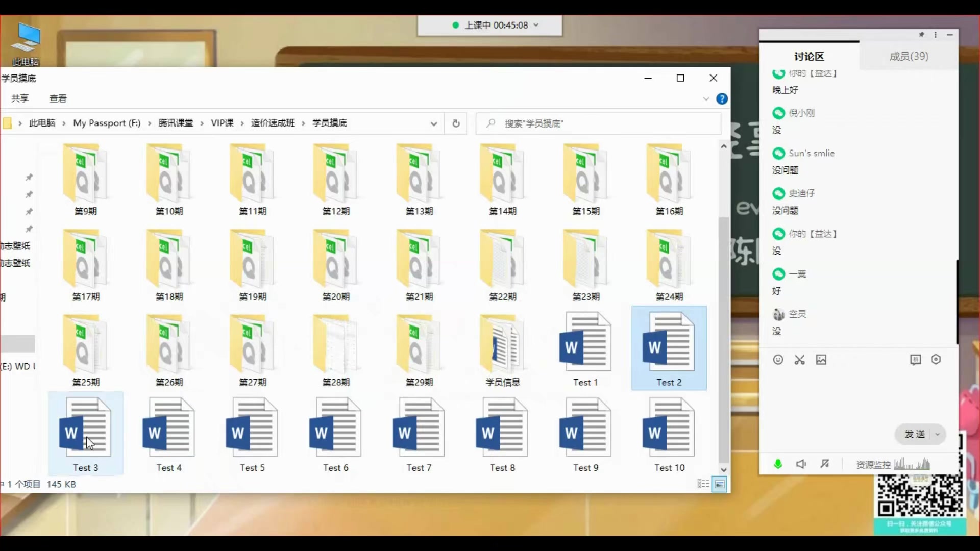The width and height of the screenshot is (980, 551).
Task: Click the scroll-up arrow of file list
Action: (723, 146)
